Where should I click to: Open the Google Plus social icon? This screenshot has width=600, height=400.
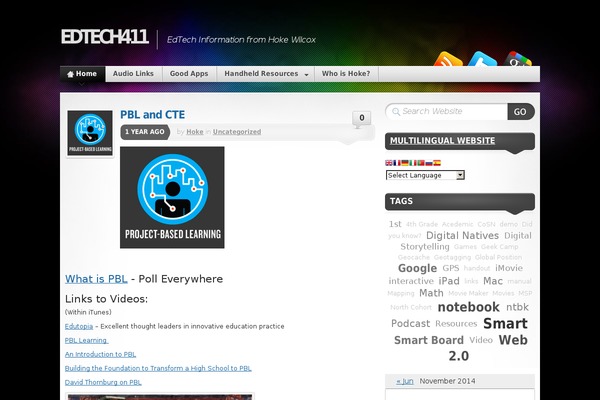pyautogui.click(x=517, y=59)
